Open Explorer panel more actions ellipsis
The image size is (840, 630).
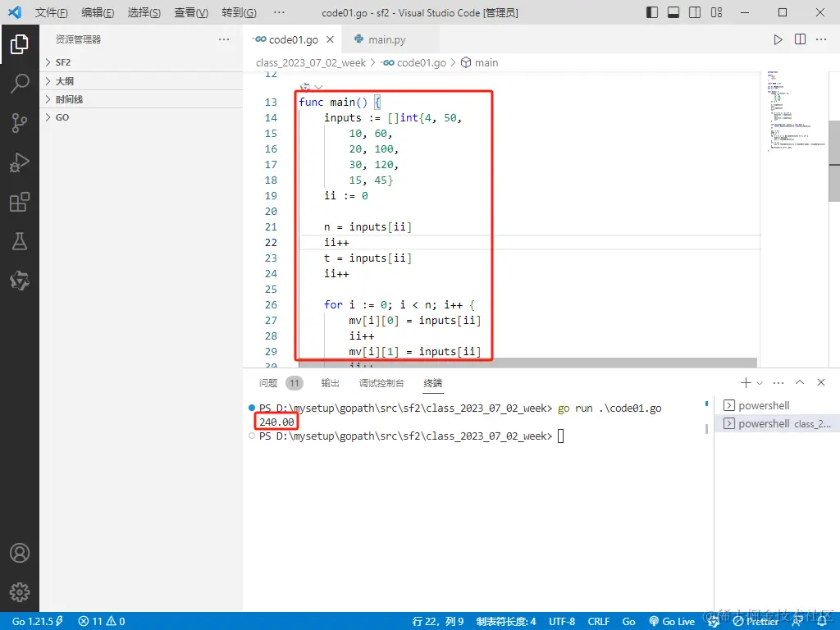pyautogui.click(x=224, y=39)
